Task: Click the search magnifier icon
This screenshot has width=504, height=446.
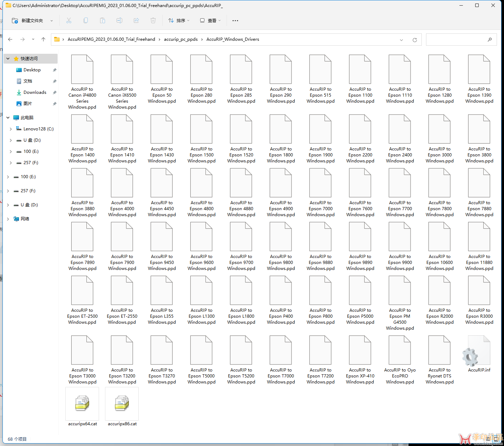Action: (490, 40)
